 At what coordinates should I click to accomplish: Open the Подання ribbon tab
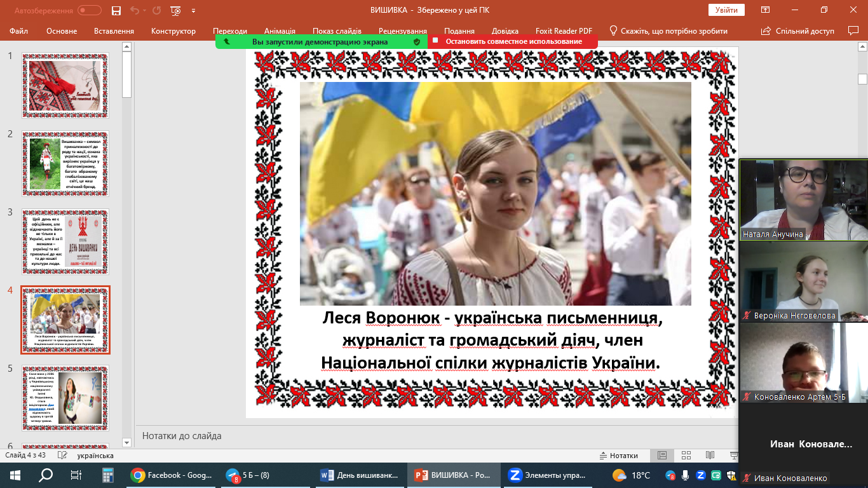coord(459,30)
